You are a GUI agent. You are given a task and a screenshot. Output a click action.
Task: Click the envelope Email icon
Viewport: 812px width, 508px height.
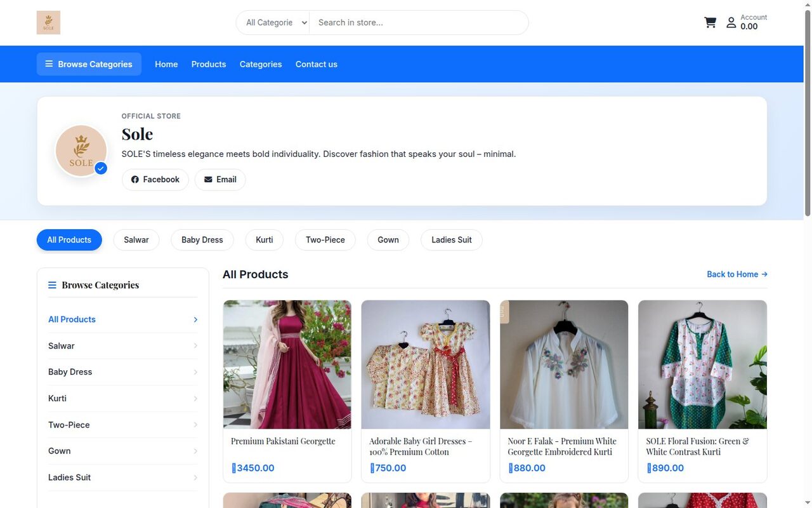coord(208,180)
